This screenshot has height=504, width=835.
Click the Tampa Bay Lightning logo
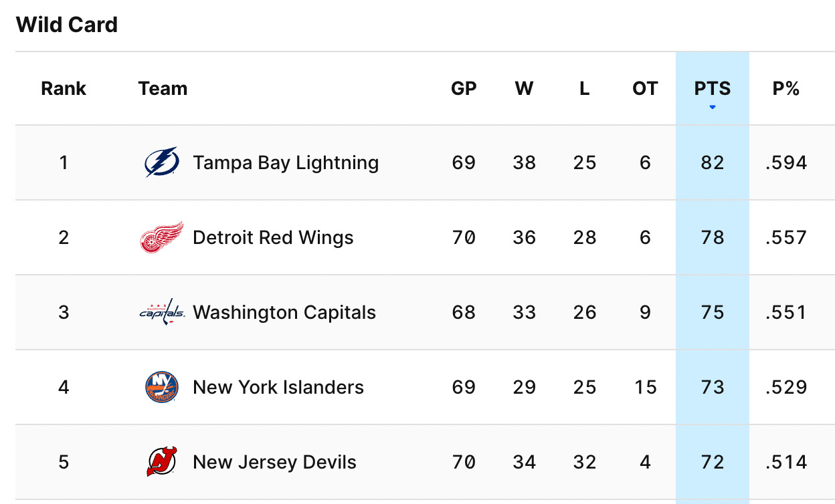(161, 162)
